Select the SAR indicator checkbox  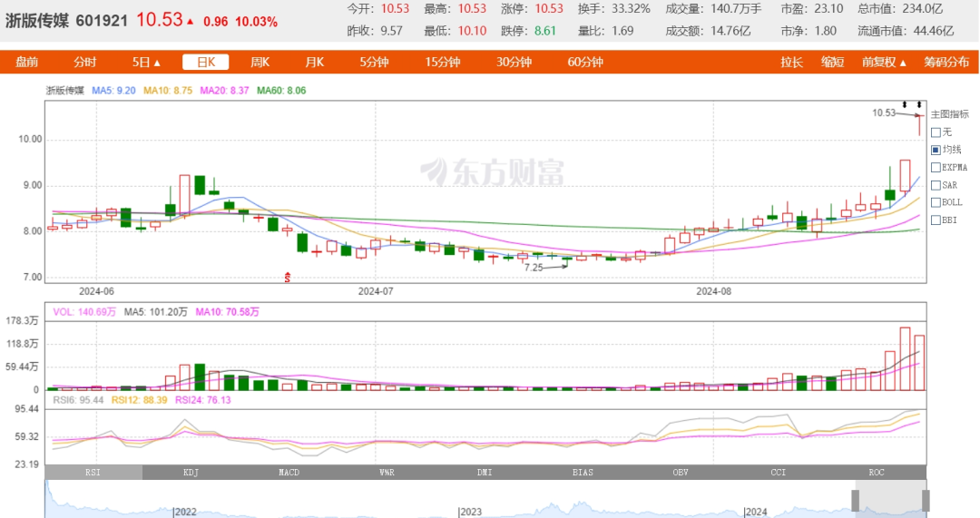click(936, 184)
